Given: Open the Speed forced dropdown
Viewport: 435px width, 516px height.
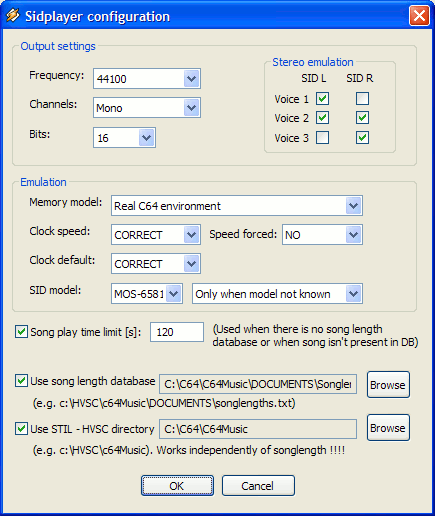Looking at the screenshot, I should 322,235.
